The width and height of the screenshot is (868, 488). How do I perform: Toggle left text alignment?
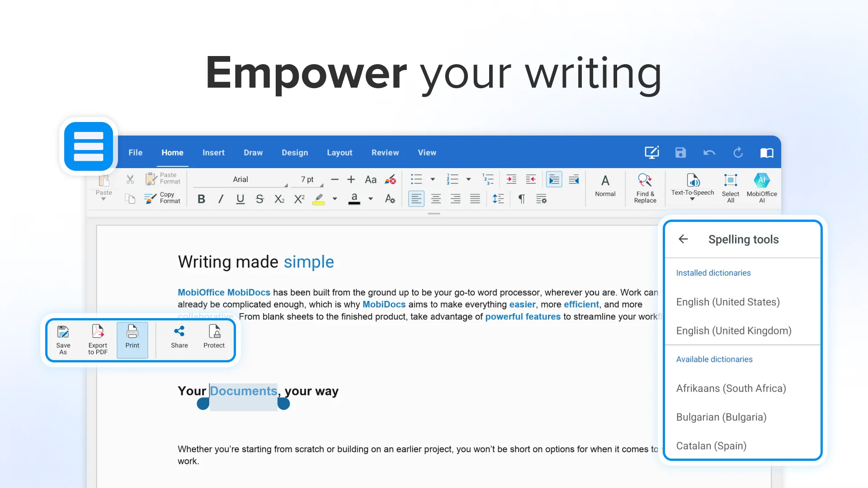(x=416, y=199)
